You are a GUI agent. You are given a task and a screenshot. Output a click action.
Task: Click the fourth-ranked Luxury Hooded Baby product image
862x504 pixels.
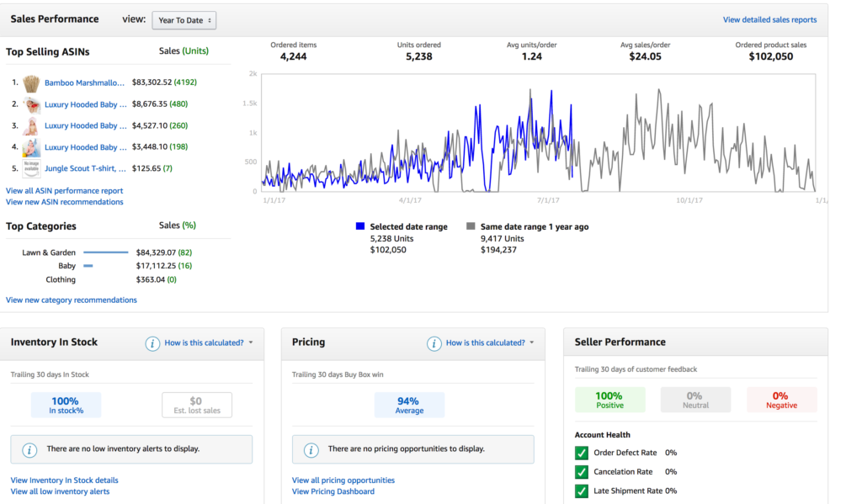tap(31, 147)
